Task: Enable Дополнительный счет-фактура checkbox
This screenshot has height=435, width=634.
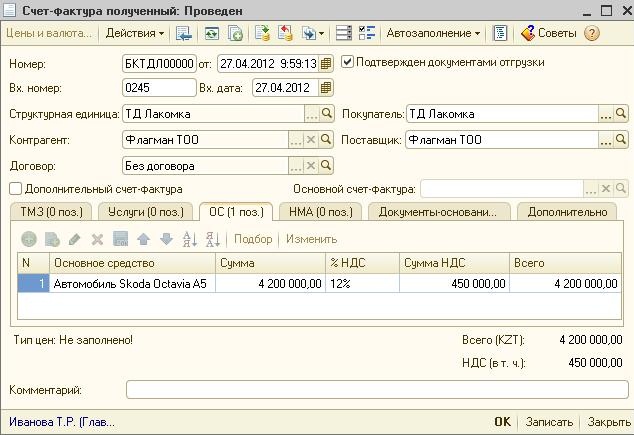Action: click(15, 188)
